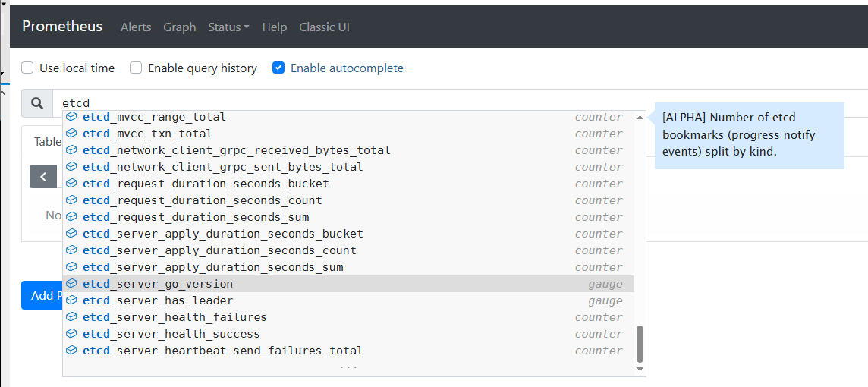Click the cube icon beside etcd_server_health_failures

(x=71, y=317)
